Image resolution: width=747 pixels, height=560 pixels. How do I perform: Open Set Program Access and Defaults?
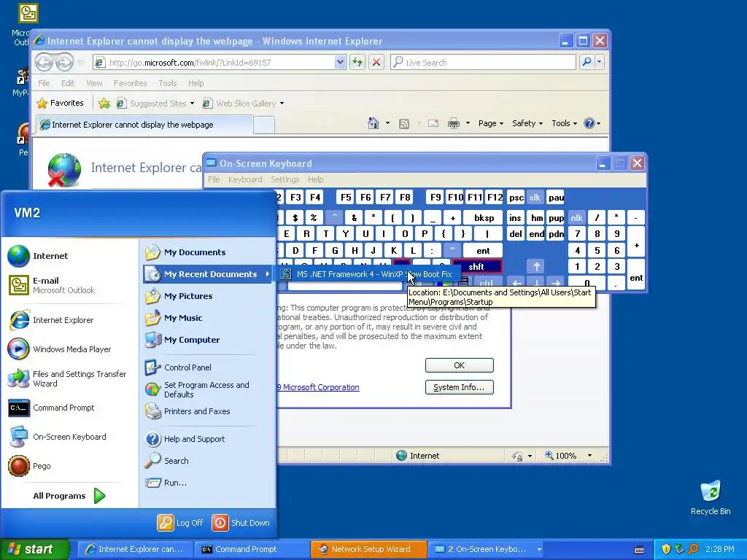tap(207, 389)
